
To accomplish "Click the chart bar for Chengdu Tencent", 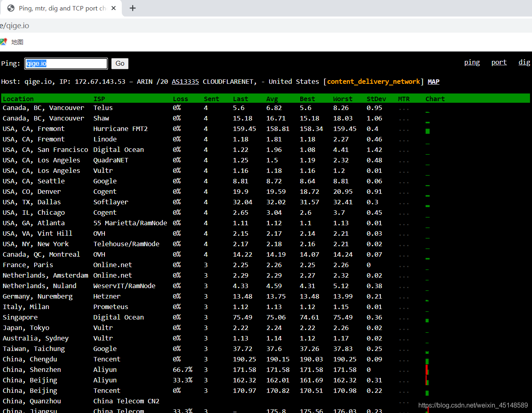I will tap(427, 361).
